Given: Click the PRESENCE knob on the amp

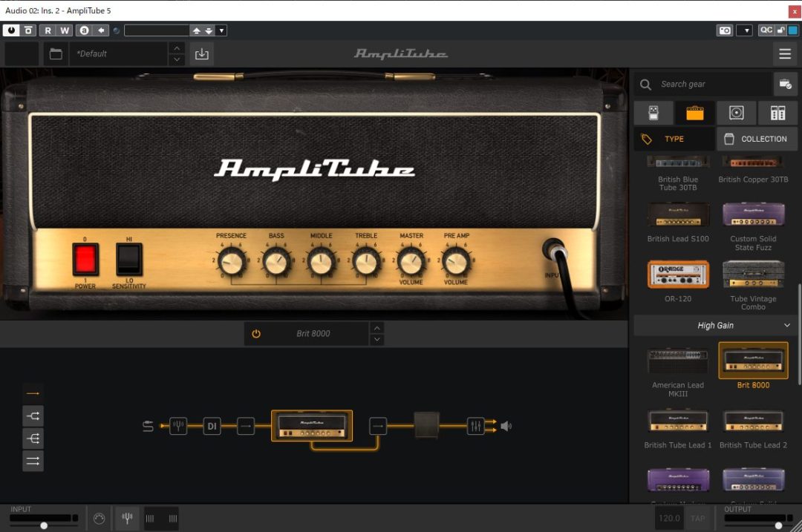Looking at the screenshot, I should tap(231, 263).
